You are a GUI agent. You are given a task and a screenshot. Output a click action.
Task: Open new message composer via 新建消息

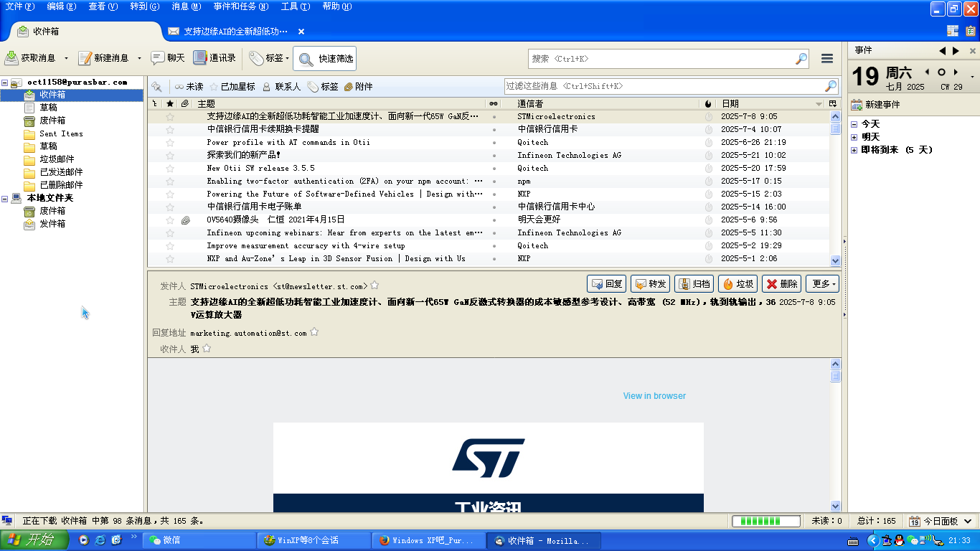point(104,58)
